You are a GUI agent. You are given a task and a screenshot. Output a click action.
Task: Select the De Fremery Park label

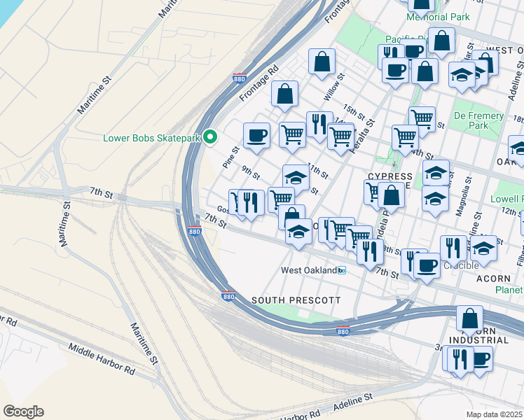tap(478, 121)
